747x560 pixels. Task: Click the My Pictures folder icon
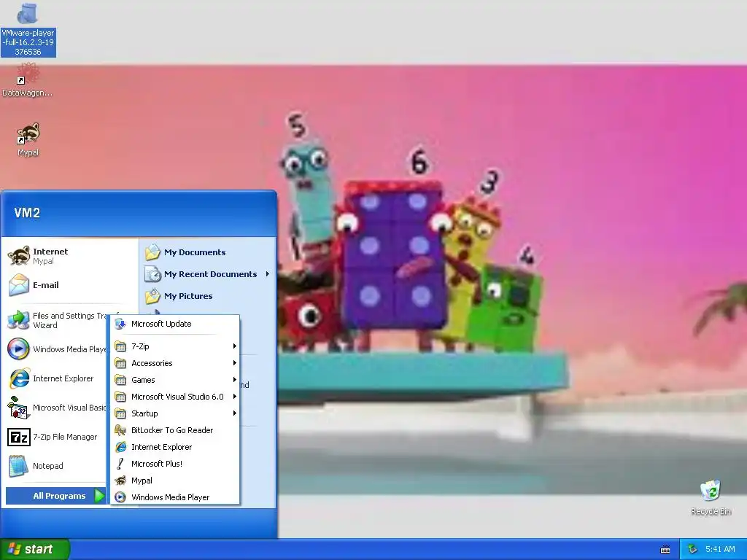(x=152, y=296)
